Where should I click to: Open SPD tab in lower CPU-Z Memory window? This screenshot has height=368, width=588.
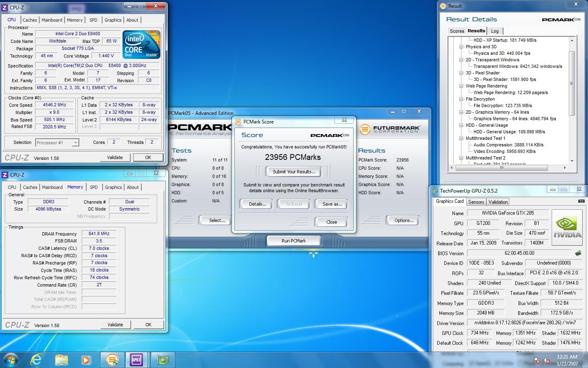coord(94,187)
